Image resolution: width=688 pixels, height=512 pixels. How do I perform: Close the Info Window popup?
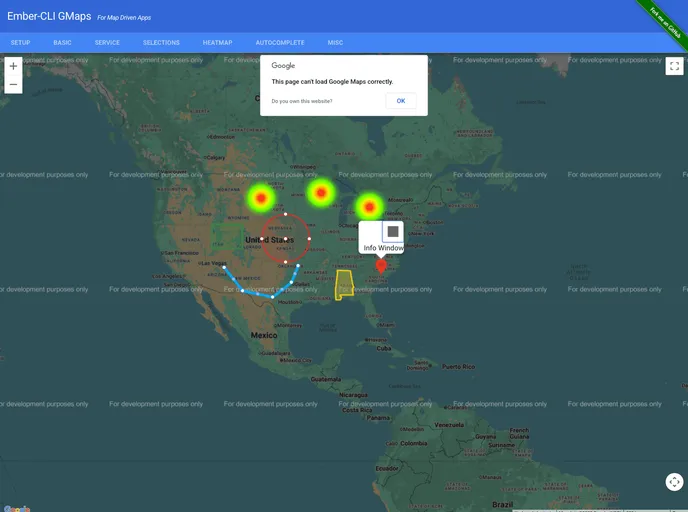(x=393, y=231)
